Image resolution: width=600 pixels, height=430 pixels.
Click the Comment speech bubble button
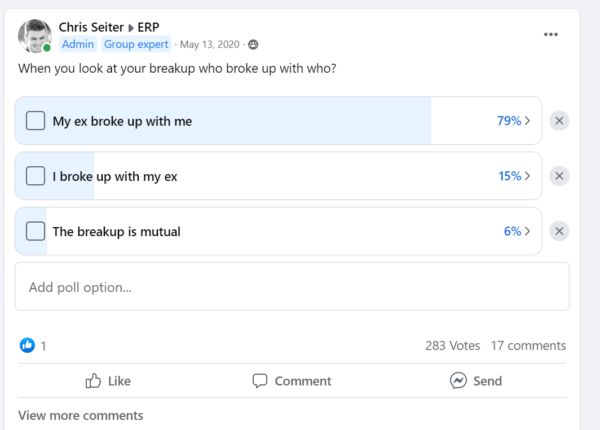pyautogui.click(x=292, y=381)
